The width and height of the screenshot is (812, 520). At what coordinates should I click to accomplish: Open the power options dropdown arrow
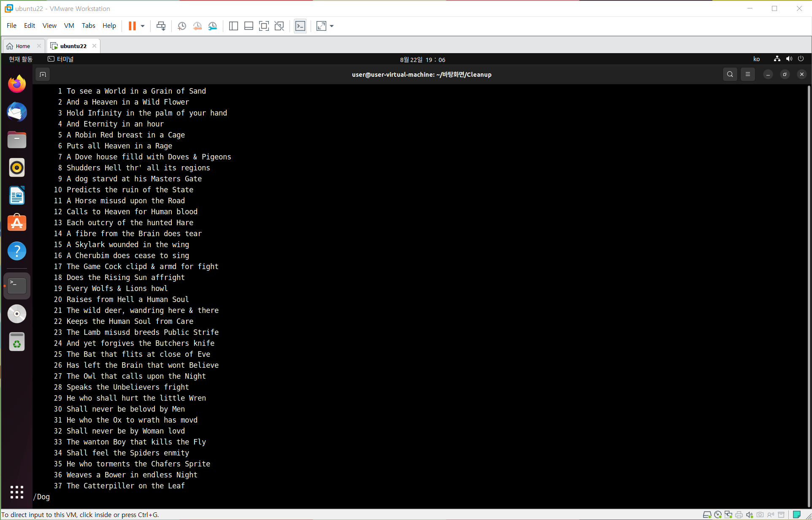pyautogui.click(x=143, y=26)
